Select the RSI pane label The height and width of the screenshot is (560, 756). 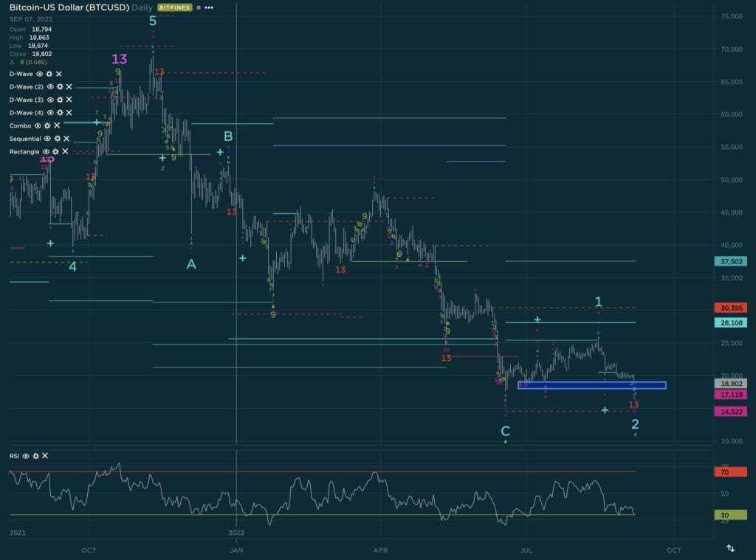(15, 456)
